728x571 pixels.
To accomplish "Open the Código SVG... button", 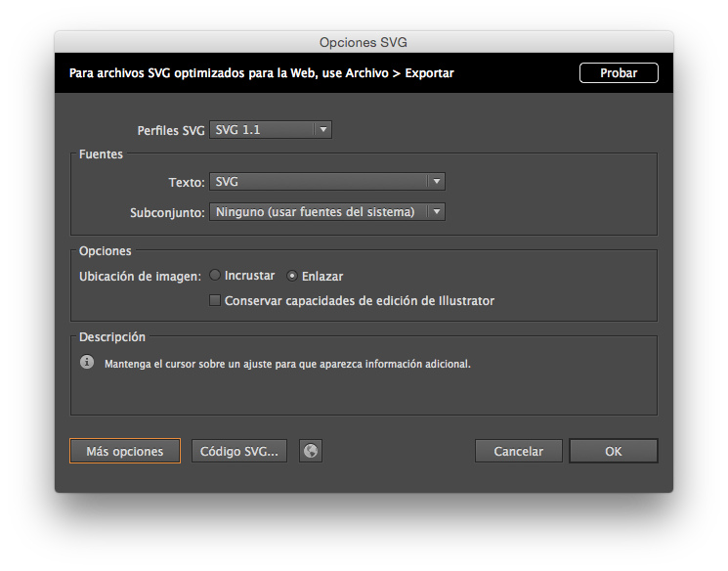I will (x=239, y=451).
